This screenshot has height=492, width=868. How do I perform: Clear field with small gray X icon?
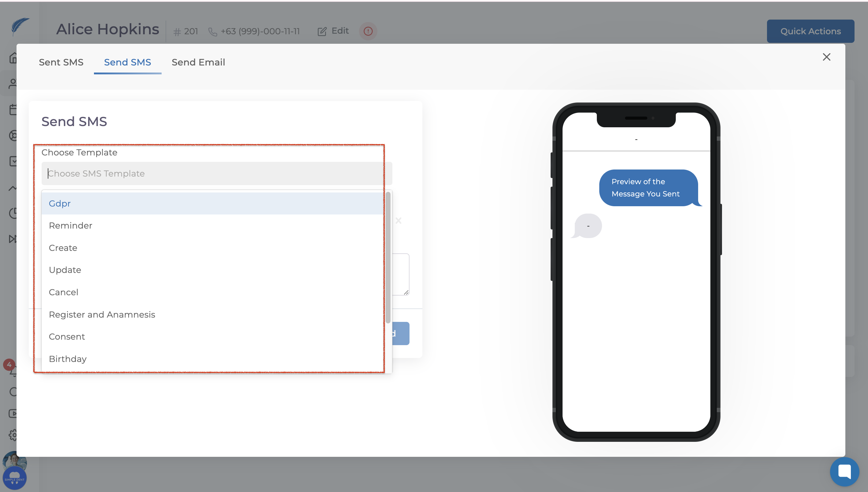tap(398, 221)
